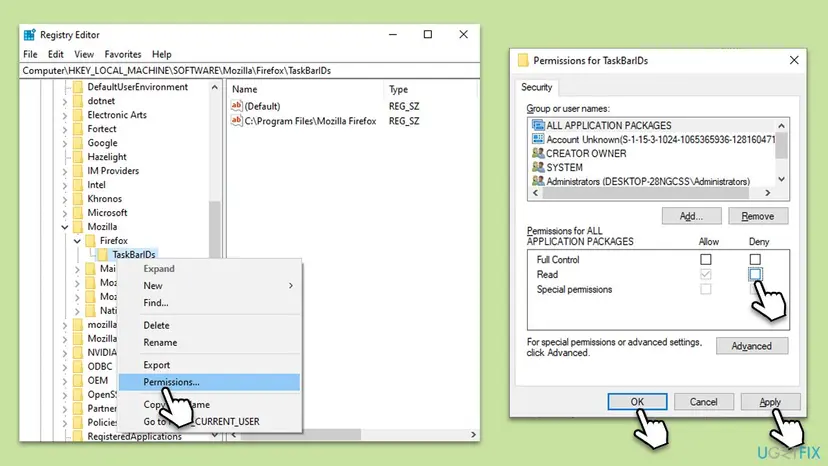The image size is (828, 466).
Task: Check Deny for Full Control
Action: point(755,259)
